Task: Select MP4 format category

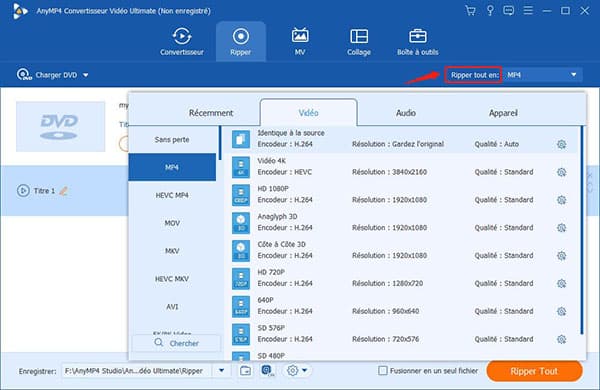Action: click(172, 167)
